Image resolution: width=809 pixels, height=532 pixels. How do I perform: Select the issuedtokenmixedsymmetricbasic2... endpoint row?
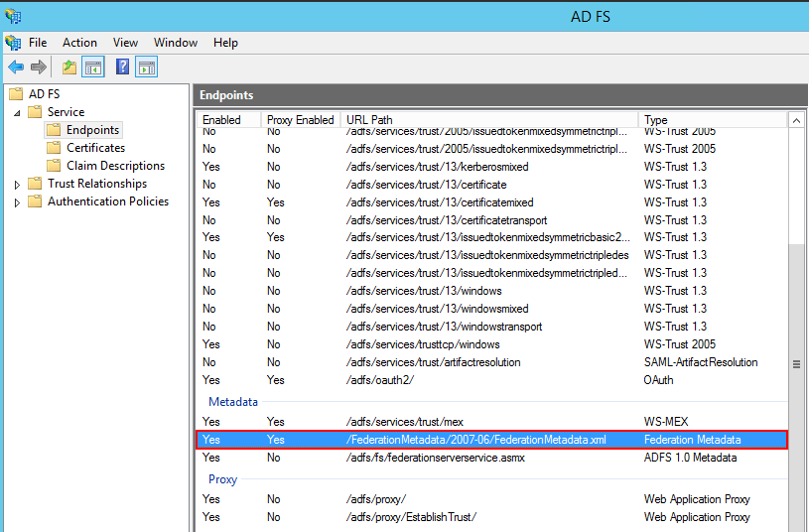pos(491,237)
